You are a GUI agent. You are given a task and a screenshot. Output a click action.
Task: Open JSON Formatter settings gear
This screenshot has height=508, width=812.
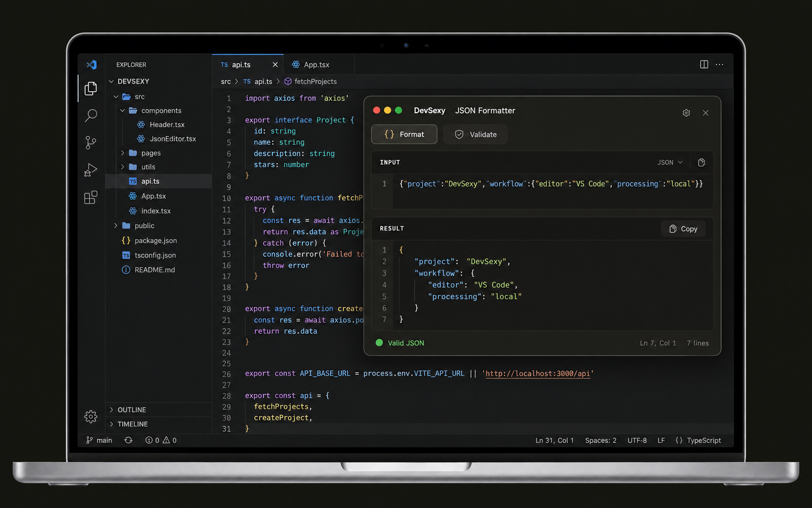(687, 113)
